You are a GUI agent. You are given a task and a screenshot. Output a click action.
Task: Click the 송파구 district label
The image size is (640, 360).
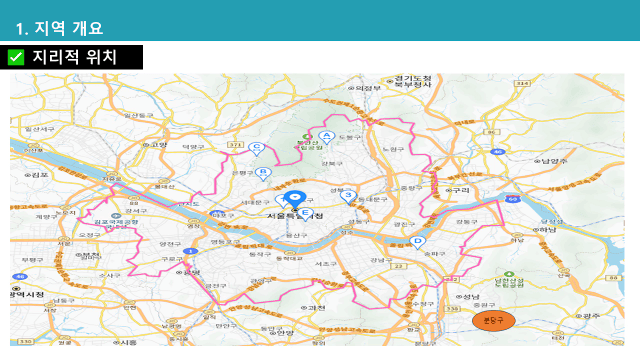434,253
